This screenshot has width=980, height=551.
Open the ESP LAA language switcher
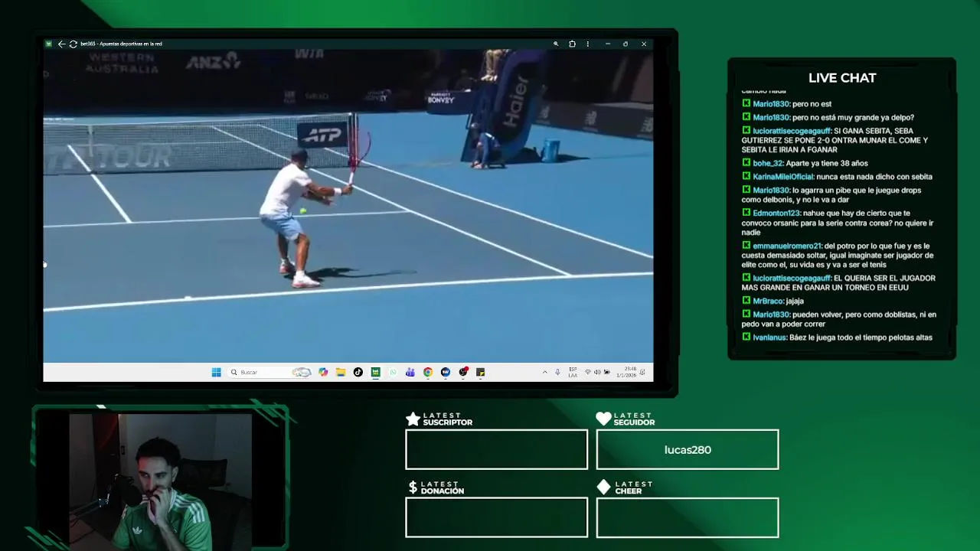(573, 373)
